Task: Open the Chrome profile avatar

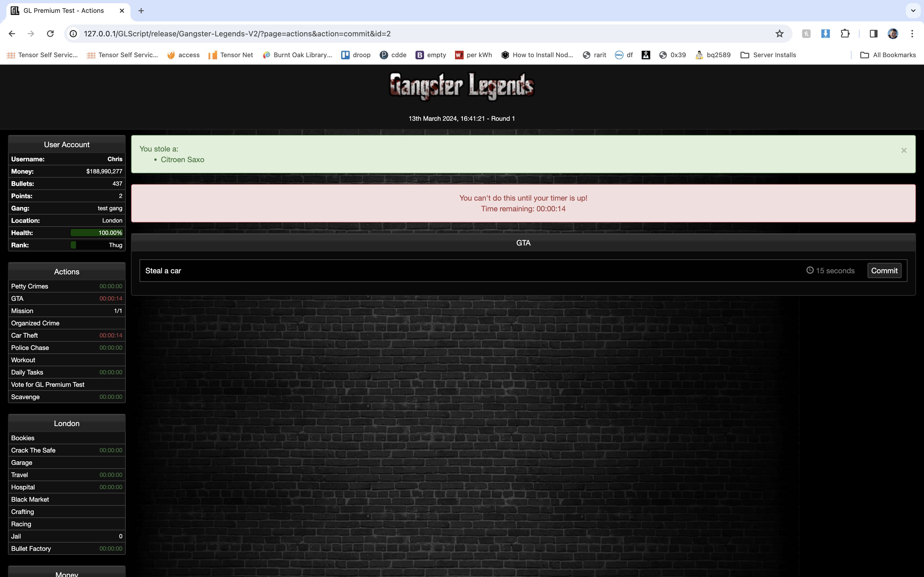Action: click(x=893, y=34)
